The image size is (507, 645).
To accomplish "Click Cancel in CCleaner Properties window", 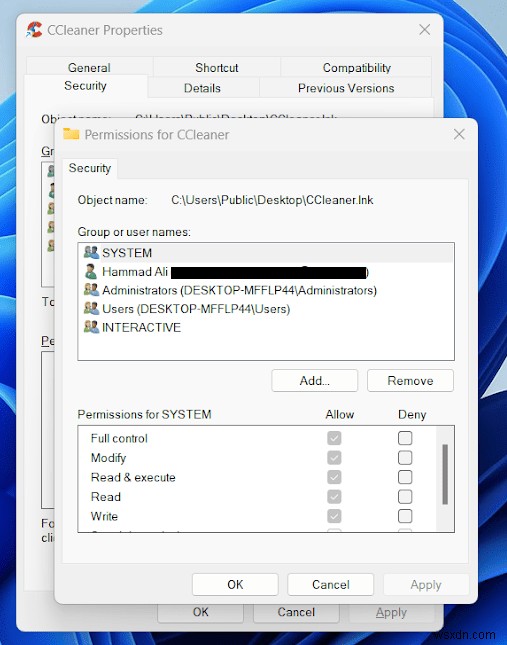I will 296,612.
